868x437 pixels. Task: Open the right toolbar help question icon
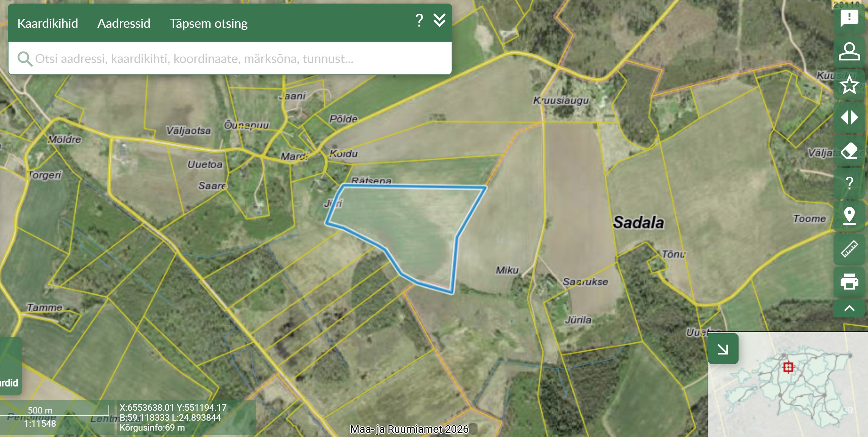[x=849, y=183]
